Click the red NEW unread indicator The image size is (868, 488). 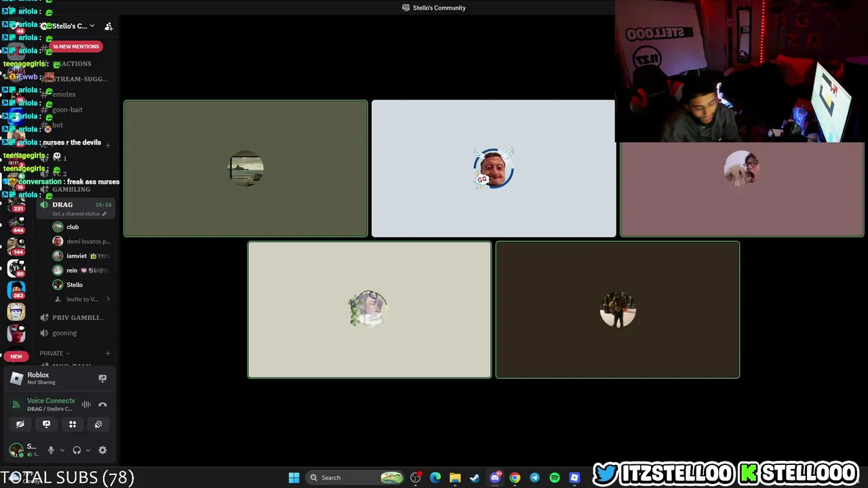(16, 356)
